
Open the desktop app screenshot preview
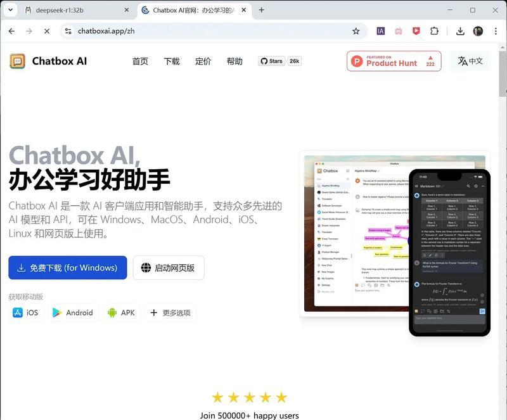(356, 232)
